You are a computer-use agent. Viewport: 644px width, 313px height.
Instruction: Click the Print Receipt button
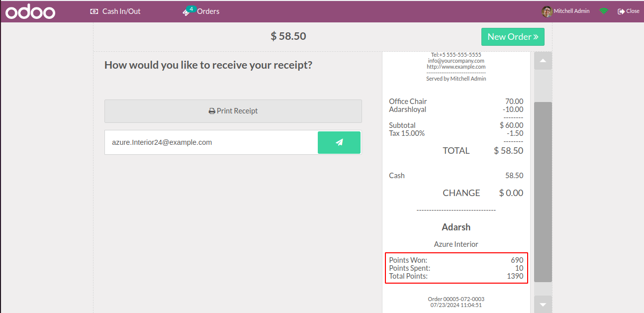[233, 111]
